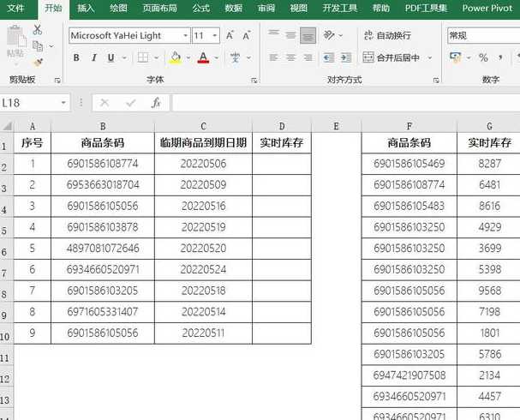Select the 临期商品到期日期 header cell

(x=203, y=142)
